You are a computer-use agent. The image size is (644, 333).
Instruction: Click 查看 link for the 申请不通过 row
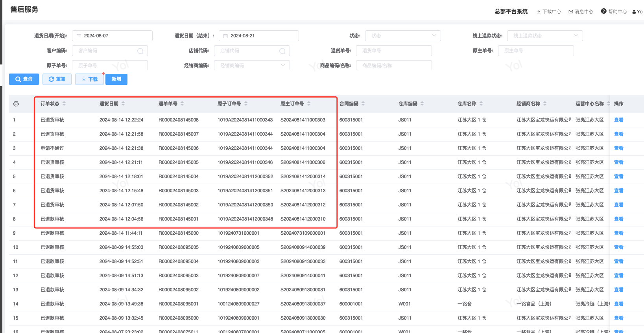618,148
